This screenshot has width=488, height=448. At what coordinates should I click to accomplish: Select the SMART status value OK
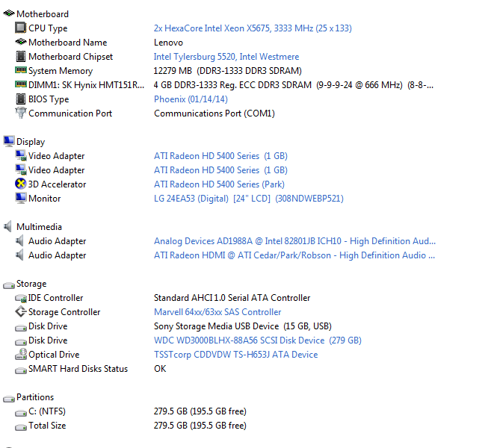click(160, 369)
